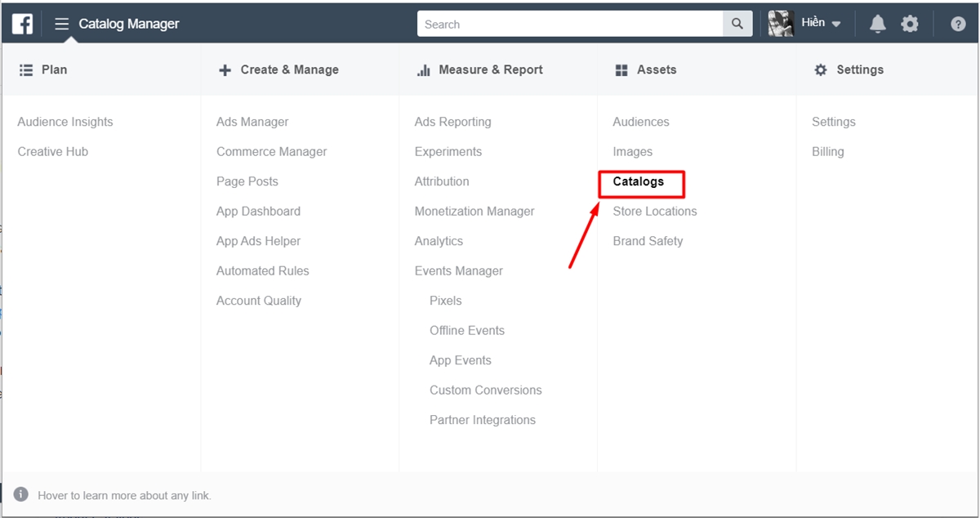Open Ads Reporting

click(x=453, y=122)
